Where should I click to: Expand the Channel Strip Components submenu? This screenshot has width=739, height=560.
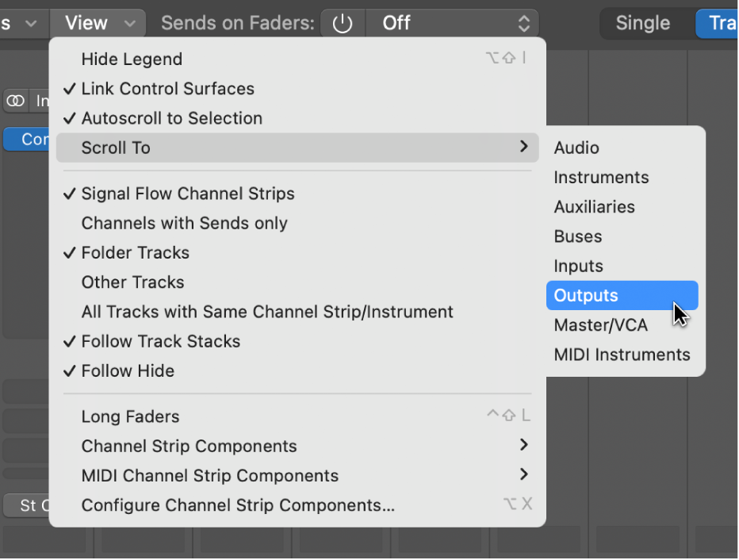189,446
